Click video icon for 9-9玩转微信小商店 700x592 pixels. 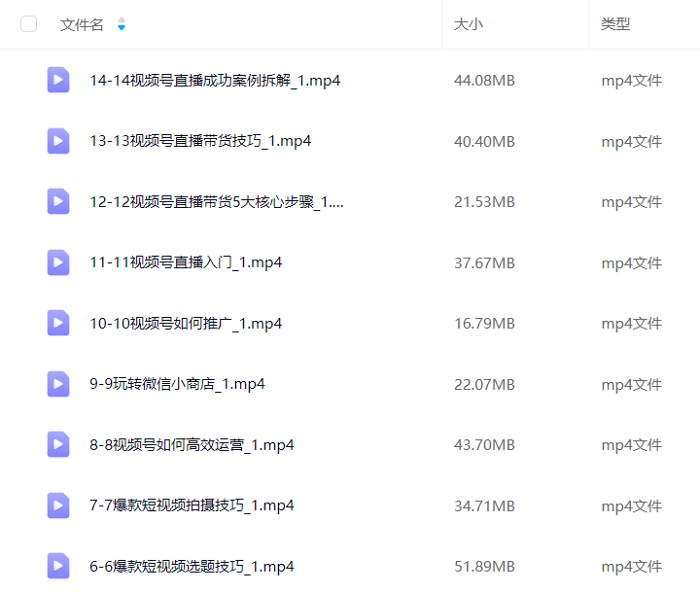(58, 384)
